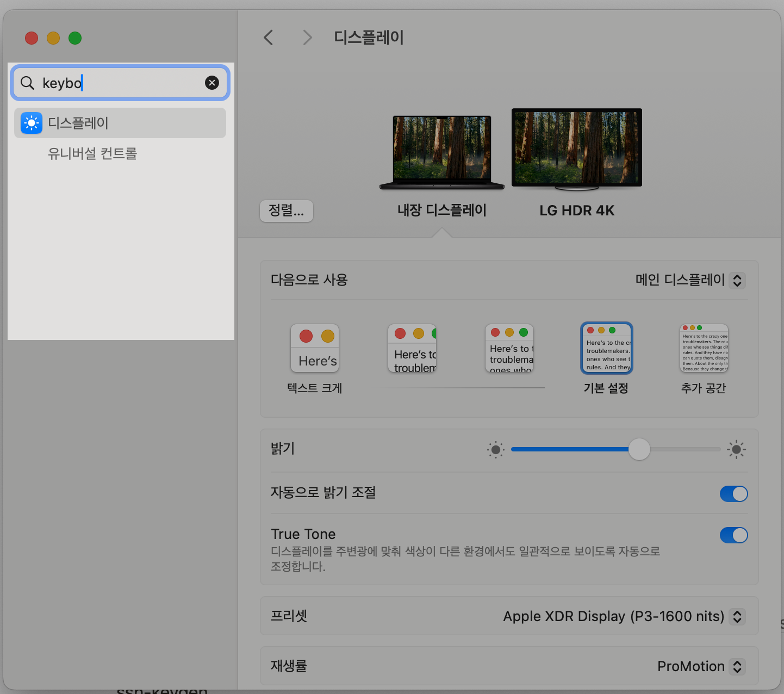Click the brightness slider handle
Screen dimensions: 784x694
pyautogui.click(x=639, y=450)
